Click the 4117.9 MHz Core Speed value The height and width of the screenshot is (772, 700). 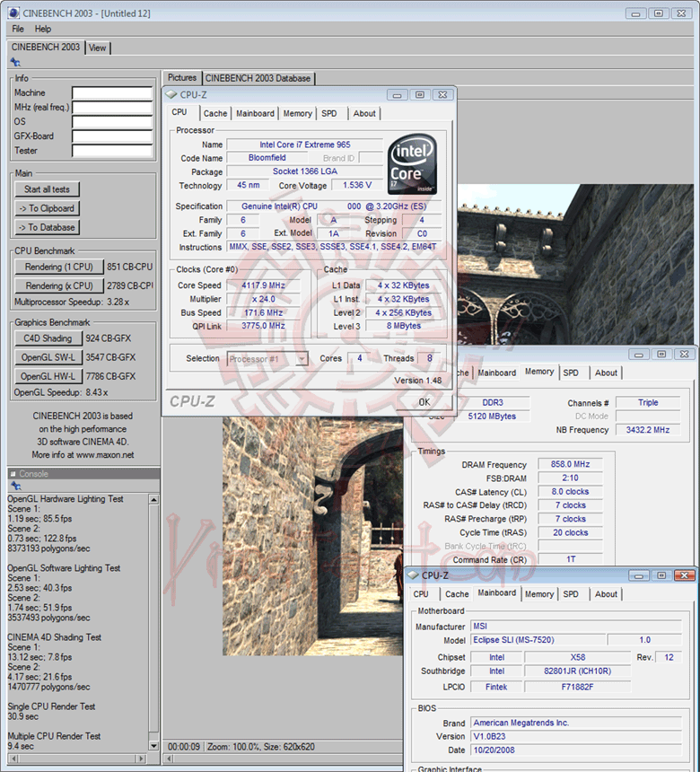263,285
